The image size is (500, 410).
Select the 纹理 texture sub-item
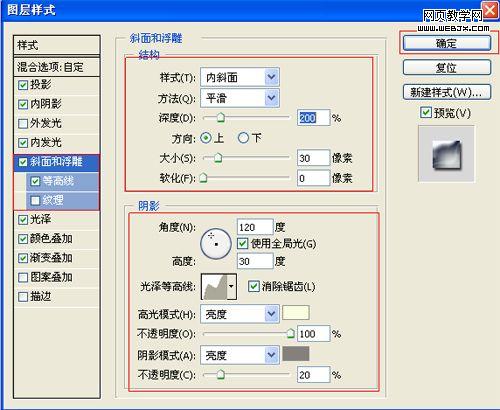[63, 200]
